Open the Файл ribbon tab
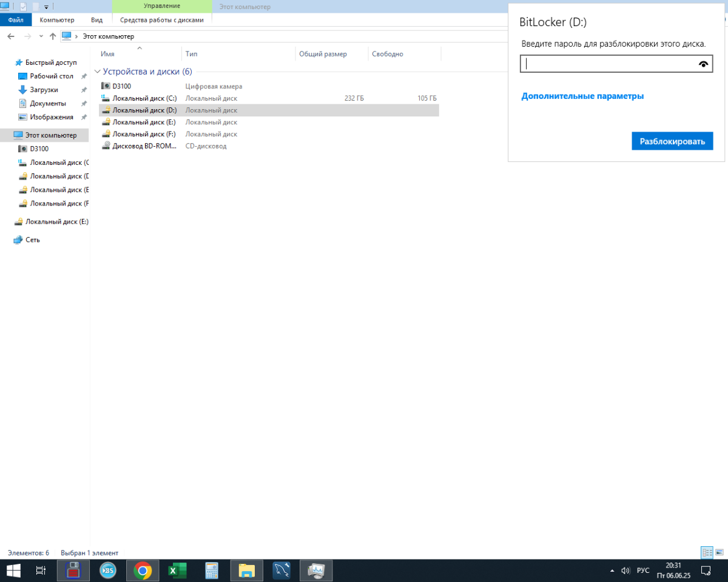Viewport: 728px width, 582px height. point(16,20)
